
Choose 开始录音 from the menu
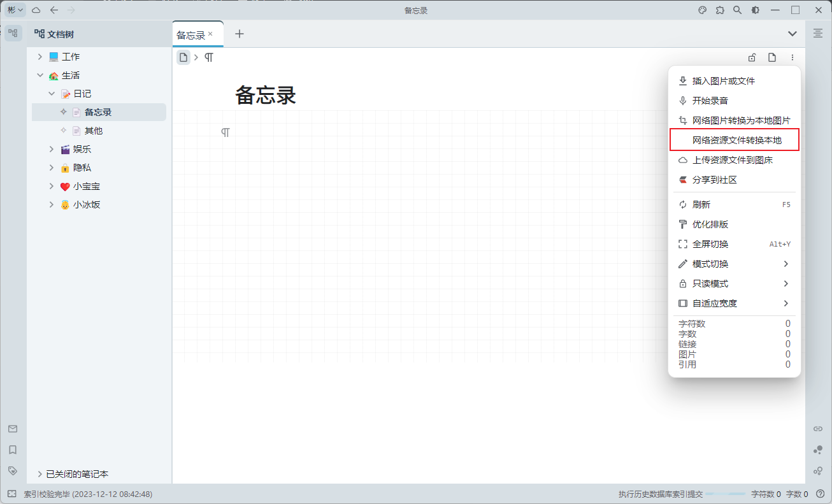click(735, 101)
